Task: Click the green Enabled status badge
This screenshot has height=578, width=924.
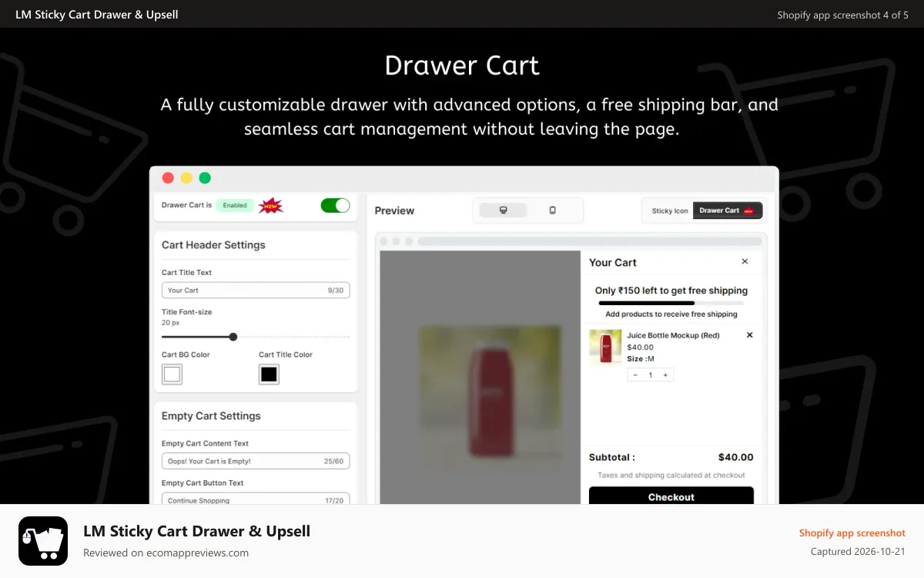Action: click(235, 205)
